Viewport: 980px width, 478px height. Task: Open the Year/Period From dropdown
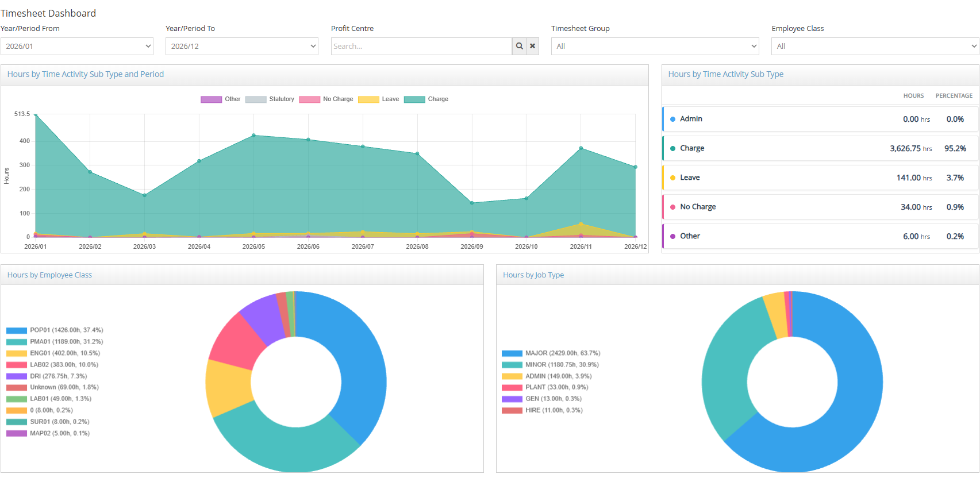pyautogui.click(x=77, y=46)
